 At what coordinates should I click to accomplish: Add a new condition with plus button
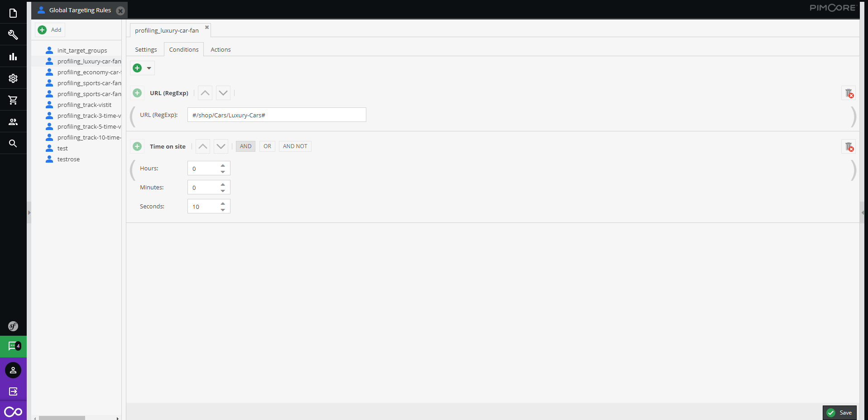click(x=137, y=68)
